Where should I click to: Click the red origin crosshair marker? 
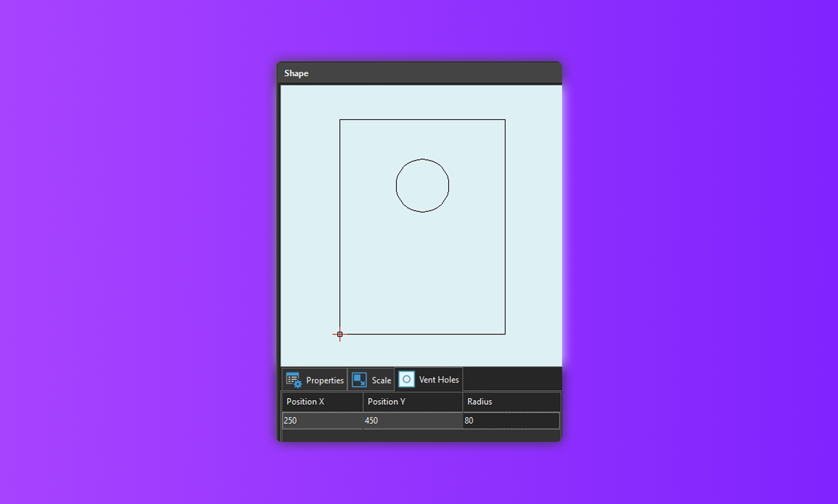(x=339, y=335)
